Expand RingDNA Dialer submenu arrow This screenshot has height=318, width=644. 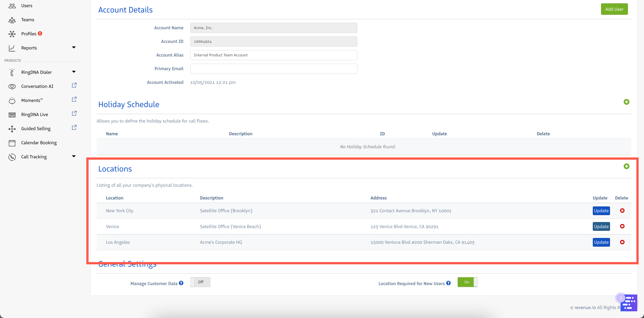[x=74, y=72]
